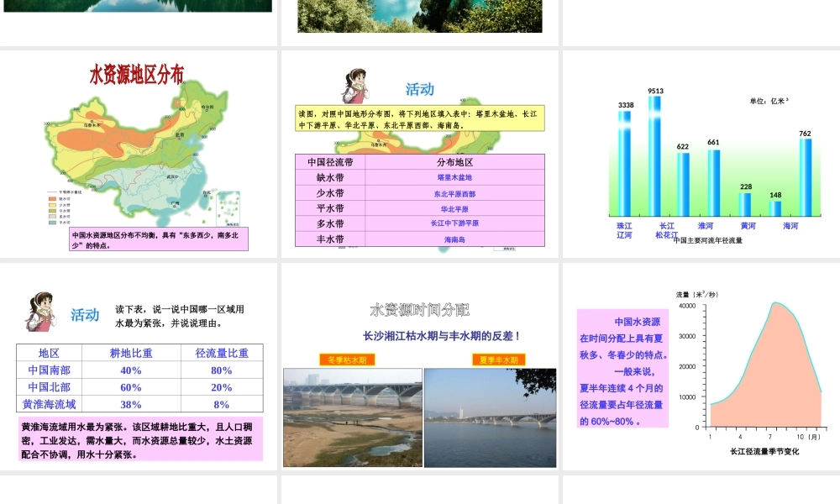Click the 海河 axis label on bar chart

click(790, 226)
